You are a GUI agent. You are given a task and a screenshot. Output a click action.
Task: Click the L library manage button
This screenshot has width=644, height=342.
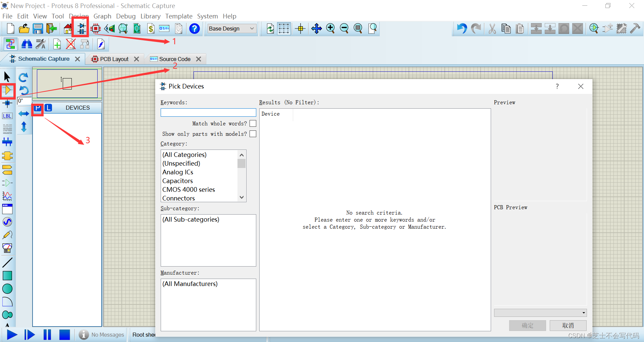[x=48, y=108]
